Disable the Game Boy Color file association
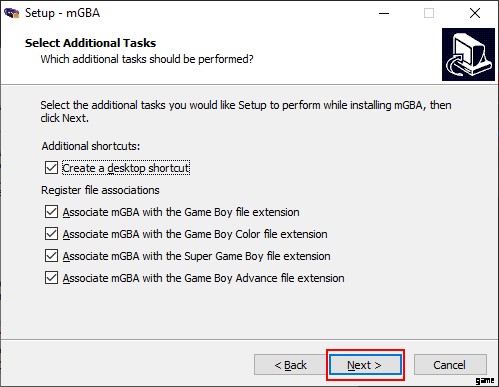499x387 pixels. 51,234
